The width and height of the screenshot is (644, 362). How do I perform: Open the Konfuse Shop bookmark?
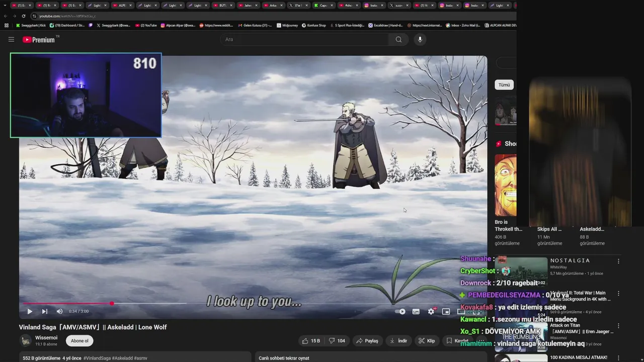click(313, 25)
